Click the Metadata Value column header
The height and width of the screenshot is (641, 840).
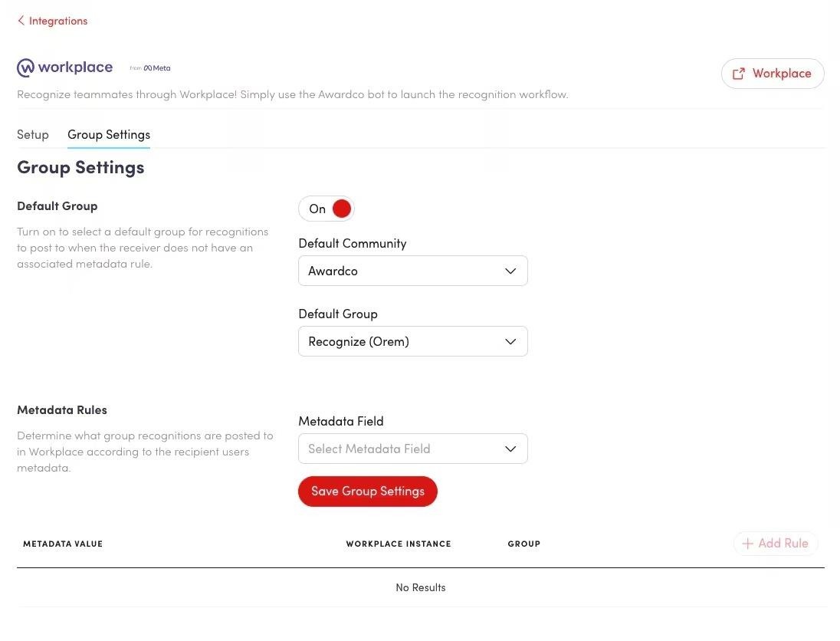click(x=63, y=544)
